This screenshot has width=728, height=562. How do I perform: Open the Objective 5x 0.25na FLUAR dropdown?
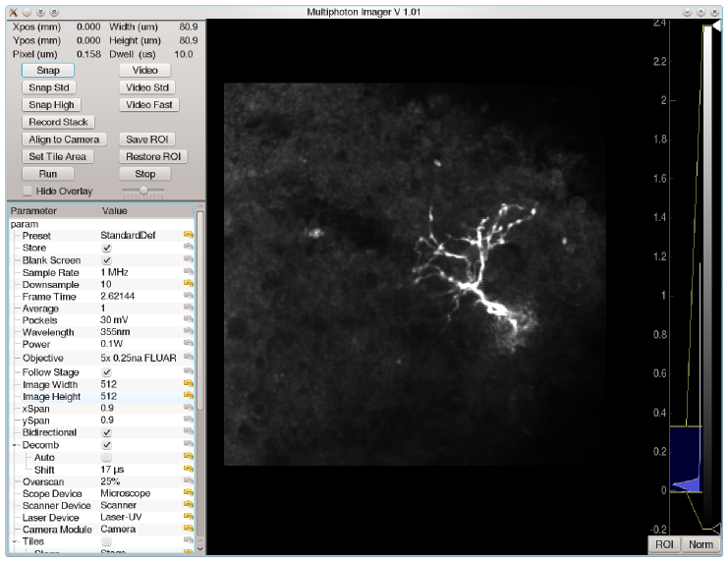[x=140, y=358]
